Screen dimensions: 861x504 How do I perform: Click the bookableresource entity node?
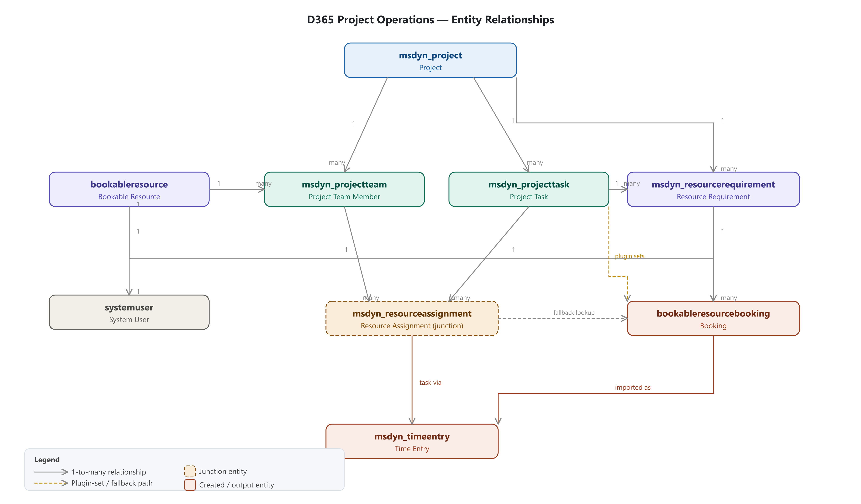pyautogui.click(x=129, y=189)
